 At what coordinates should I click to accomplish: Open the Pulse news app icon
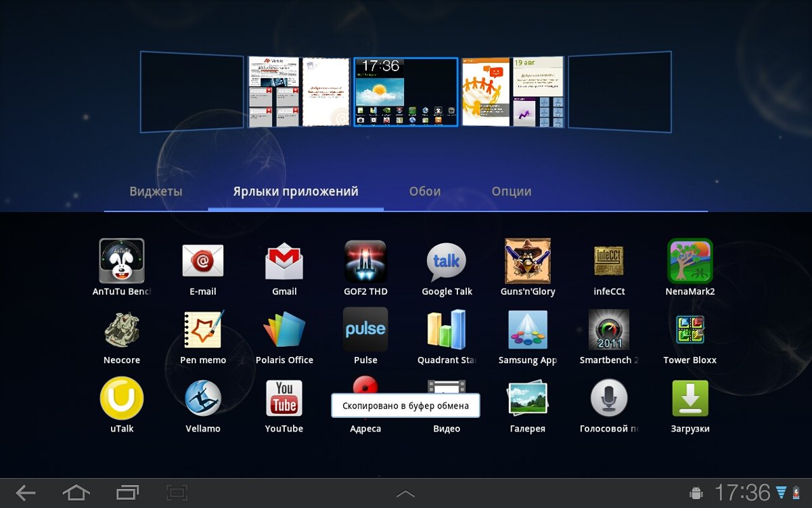pyautogui.click(x=365, y=330)
